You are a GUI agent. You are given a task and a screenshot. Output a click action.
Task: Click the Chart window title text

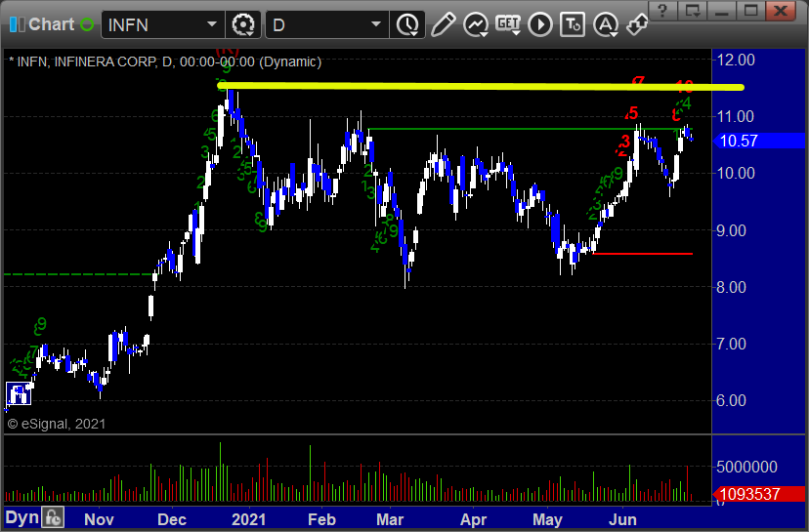point(51,24)
